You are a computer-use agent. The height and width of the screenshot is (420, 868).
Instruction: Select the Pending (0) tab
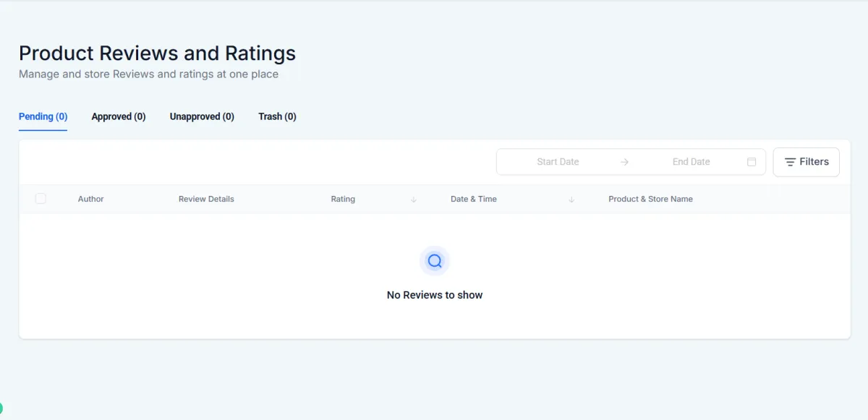point(43,116)
